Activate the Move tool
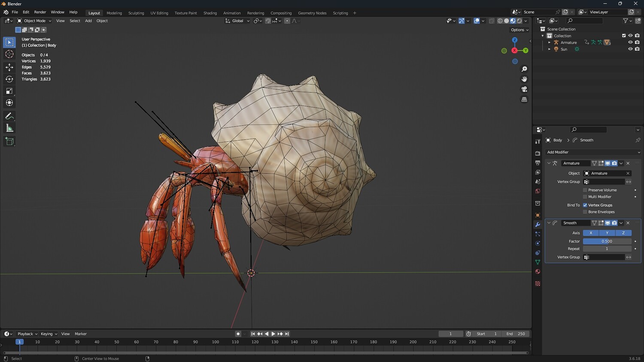 click(x=9, y=67)
